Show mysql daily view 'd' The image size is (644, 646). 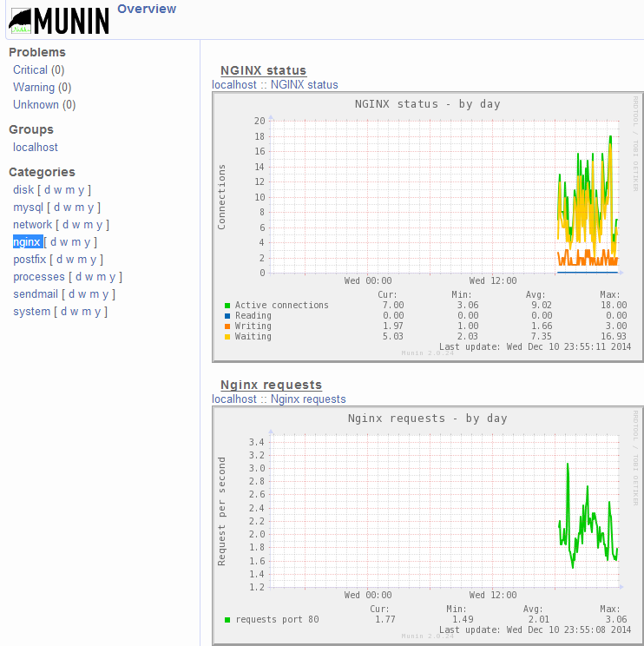pyautogui.click(x=56, y=207)
